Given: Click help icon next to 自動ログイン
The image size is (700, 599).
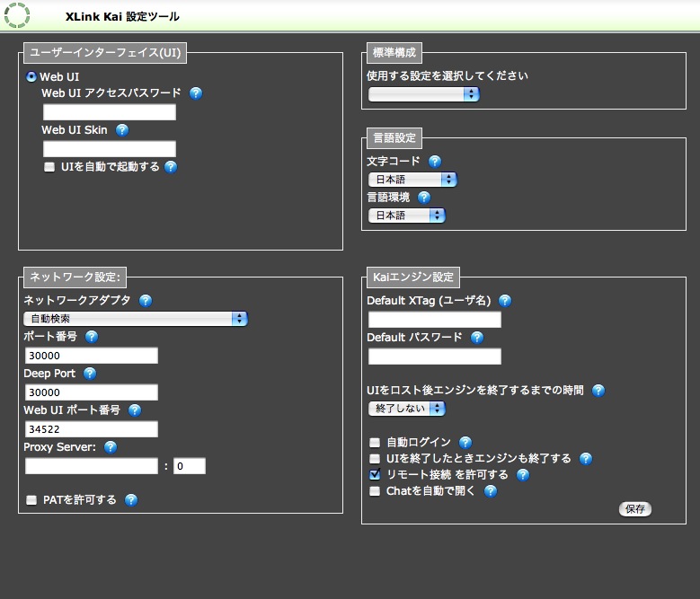Looking at the screenshot, I should [x=465, y=442].
